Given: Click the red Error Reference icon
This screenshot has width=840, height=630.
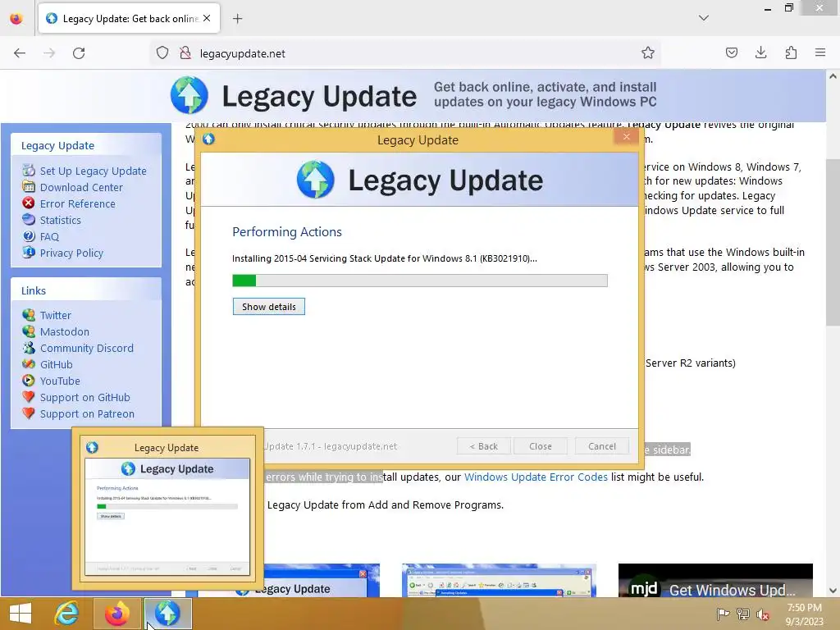Looking at the screenshot, I should 29,203.
